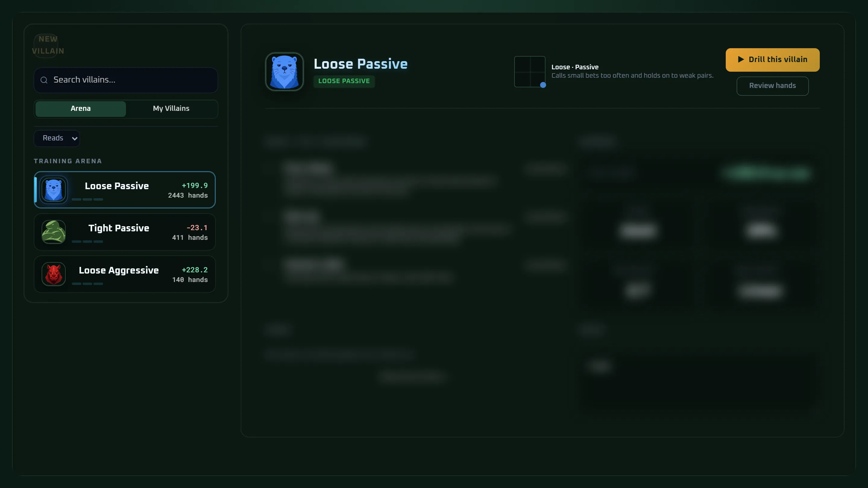868x488 pixels.
Task: Start Drill this villain
Action: click(x=773, y=60)
